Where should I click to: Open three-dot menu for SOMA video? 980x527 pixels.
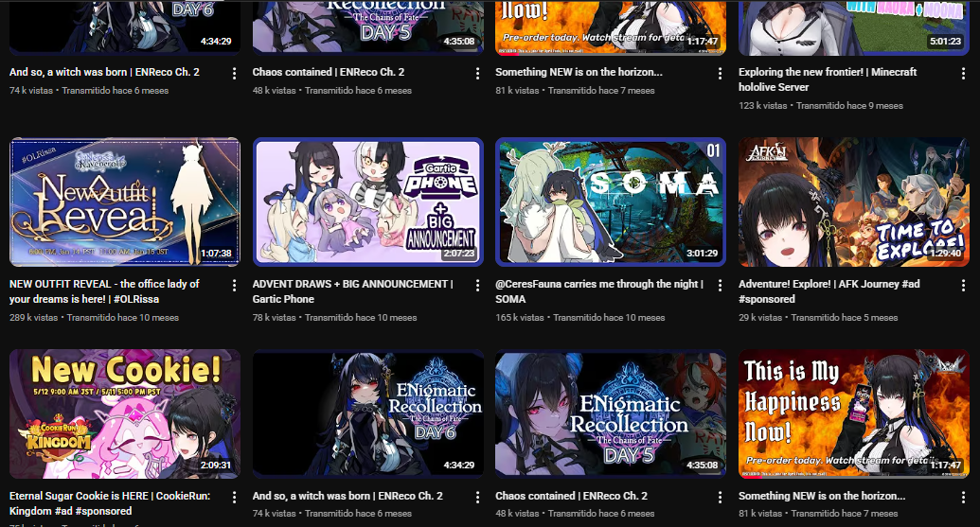(720, 286)
